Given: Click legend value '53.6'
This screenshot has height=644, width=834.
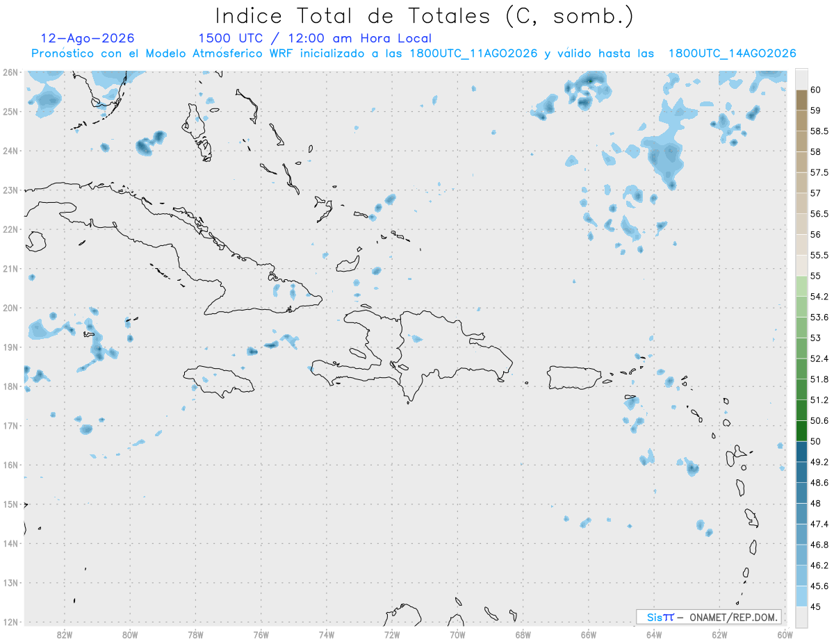Looking at the screenshot, I should (x=819, y=317).
